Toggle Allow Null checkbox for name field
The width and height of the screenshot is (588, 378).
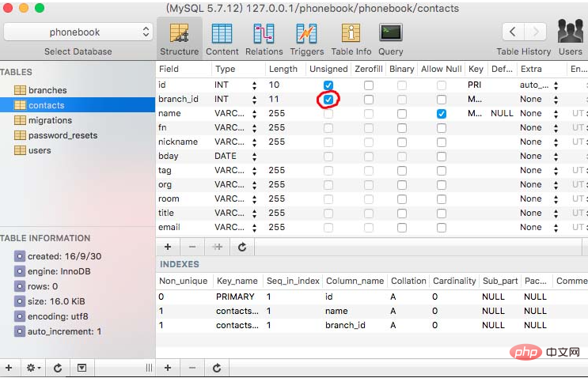pyautogui.click(x=442, y=114)
